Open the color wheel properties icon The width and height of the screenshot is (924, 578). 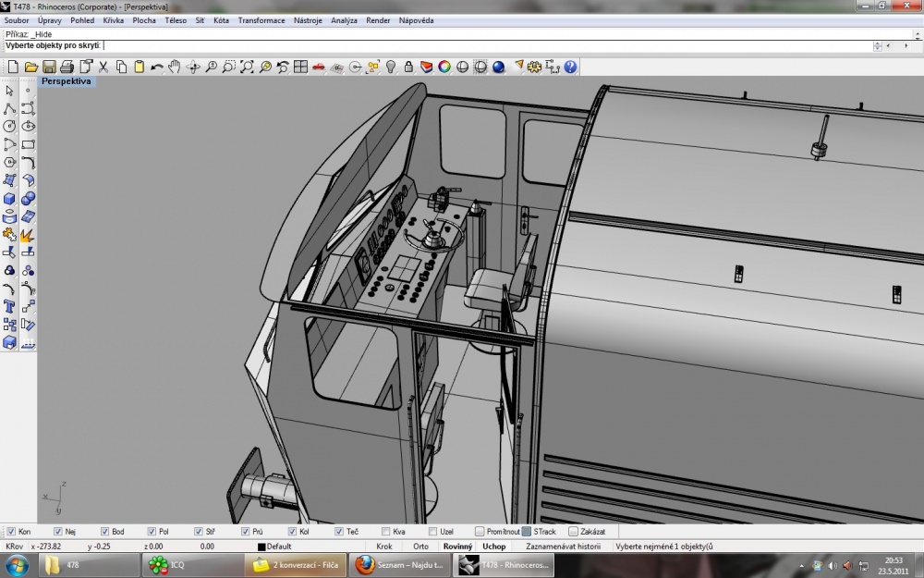click(444, 67)
